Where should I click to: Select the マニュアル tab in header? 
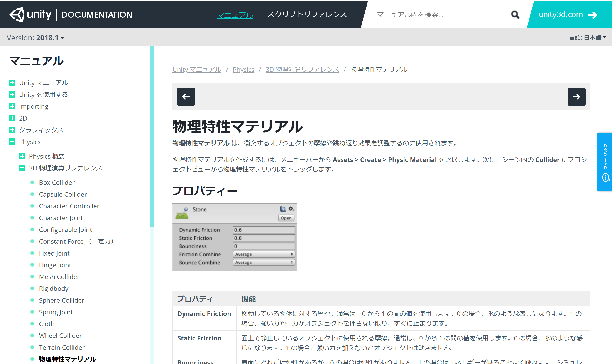235,15
